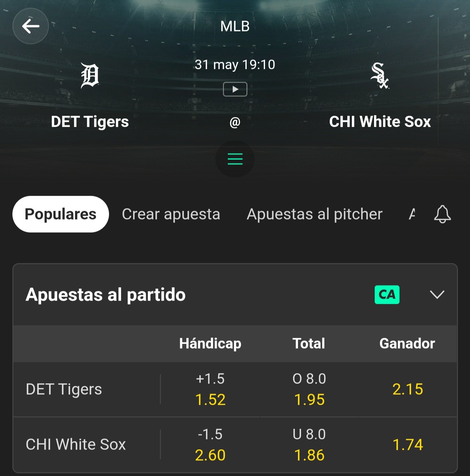Tap the notification bell icon
This screenshot has height=476, width=470.
click(442, 214)
